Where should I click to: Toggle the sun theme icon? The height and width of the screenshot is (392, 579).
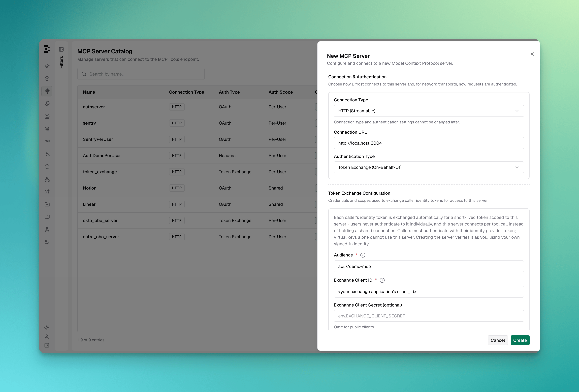tap(47, 327)
